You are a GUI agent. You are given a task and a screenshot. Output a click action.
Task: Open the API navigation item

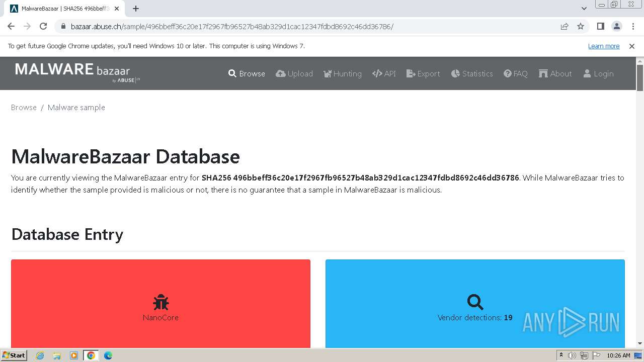click(384, 73)
